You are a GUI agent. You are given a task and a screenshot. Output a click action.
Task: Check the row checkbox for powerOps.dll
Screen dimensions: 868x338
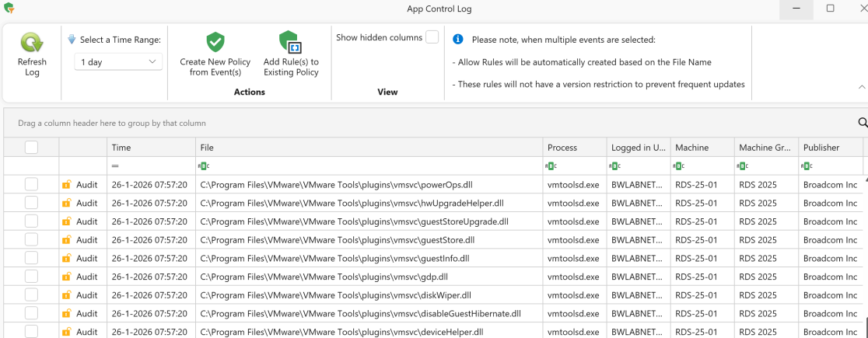pyautogui.click(x=32, y=185)
